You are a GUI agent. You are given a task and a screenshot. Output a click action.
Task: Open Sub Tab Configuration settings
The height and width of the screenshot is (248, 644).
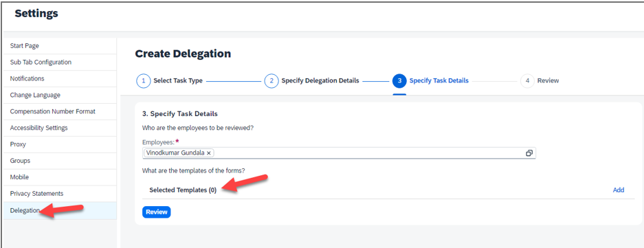(x=60, y=63)
